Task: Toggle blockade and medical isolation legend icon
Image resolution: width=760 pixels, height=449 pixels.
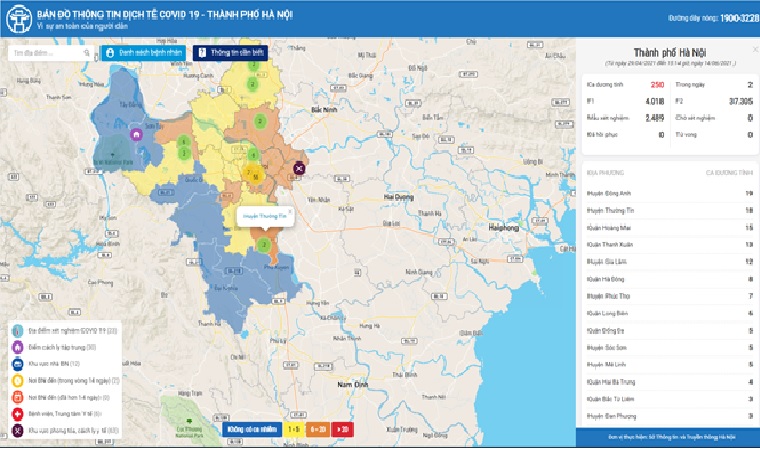Action: coord(17,430)
